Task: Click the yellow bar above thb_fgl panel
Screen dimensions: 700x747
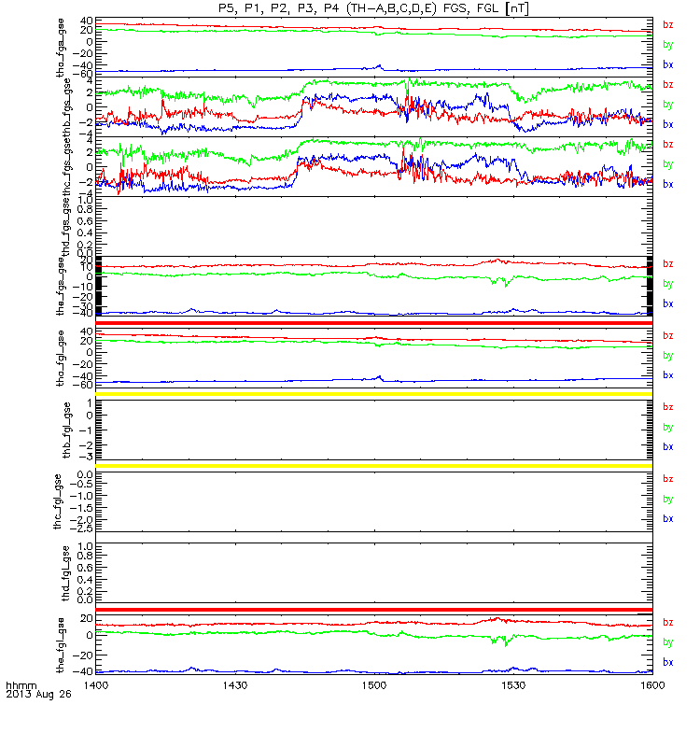Action: (374, 394)
